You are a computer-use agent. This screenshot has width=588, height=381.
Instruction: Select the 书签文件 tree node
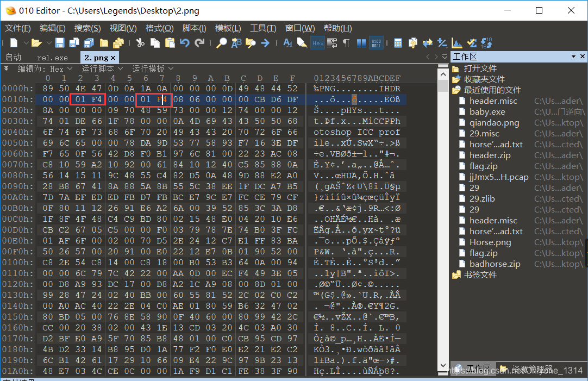coord(480,275)
